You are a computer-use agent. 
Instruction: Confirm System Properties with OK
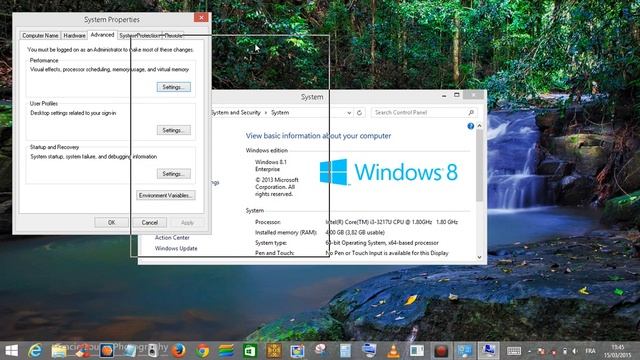pos(111,222)
